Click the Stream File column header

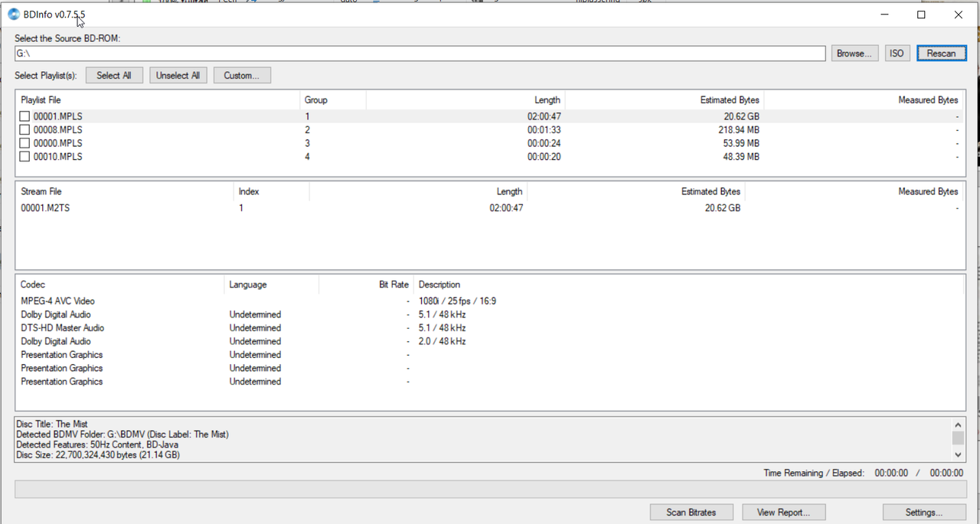125,191
